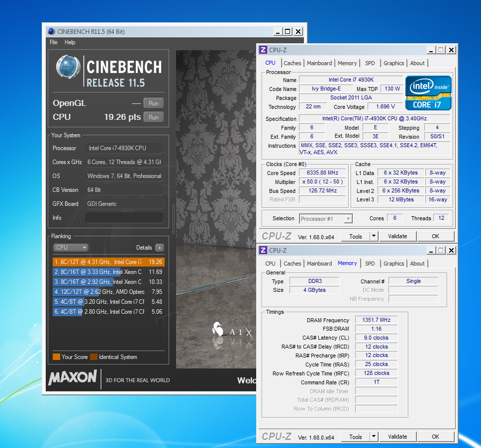The image size is (481, 448).
Task: Click OK in upper CPU-Z window
Action: 436,236
